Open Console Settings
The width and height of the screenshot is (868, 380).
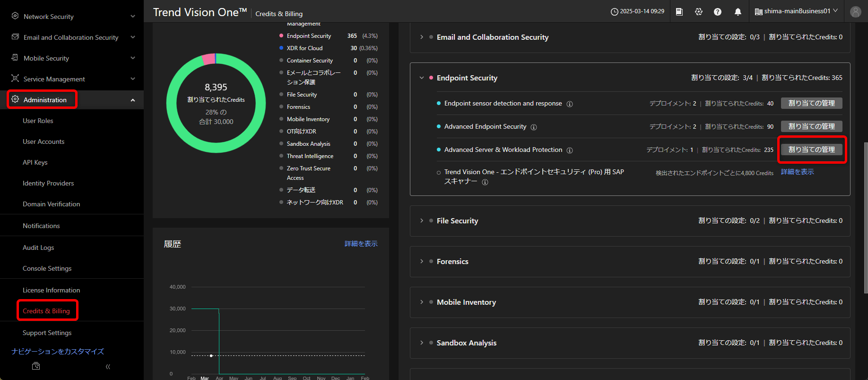coord(47,268)
